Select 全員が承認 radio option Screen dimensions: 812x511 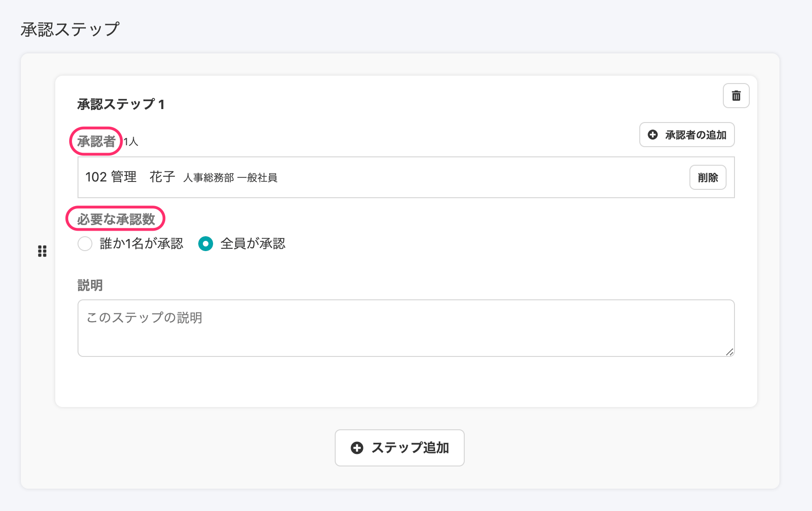coord(206,244)
